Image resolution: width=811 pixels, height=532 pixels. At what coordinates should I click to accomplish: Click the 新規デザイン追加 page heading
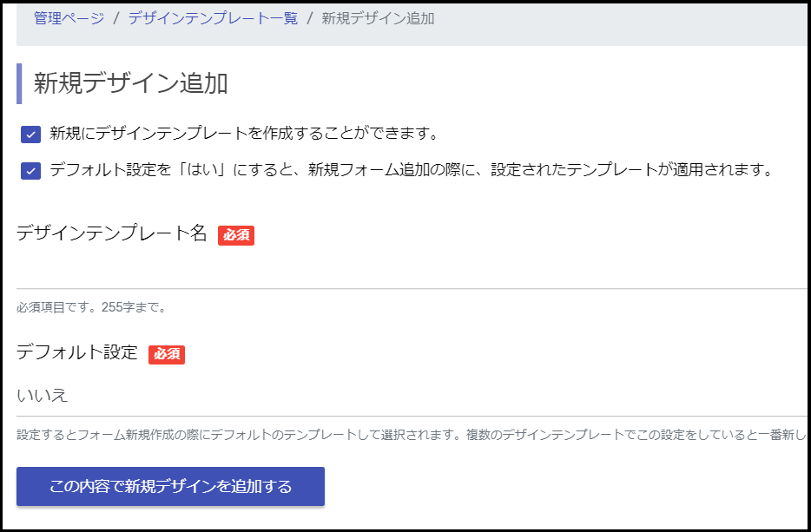tap(131, 84)
